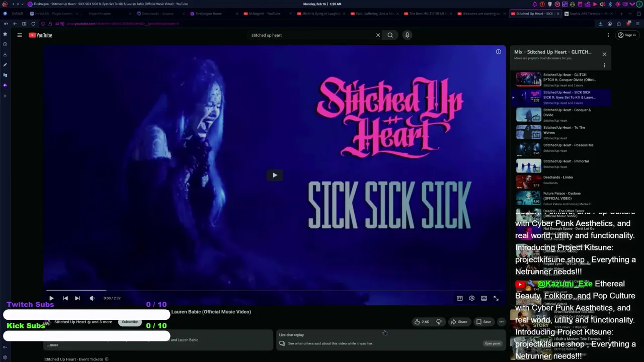Open the live chat replay panel
The height and width of the screenshot is (362, 644).
click(493, 343)
